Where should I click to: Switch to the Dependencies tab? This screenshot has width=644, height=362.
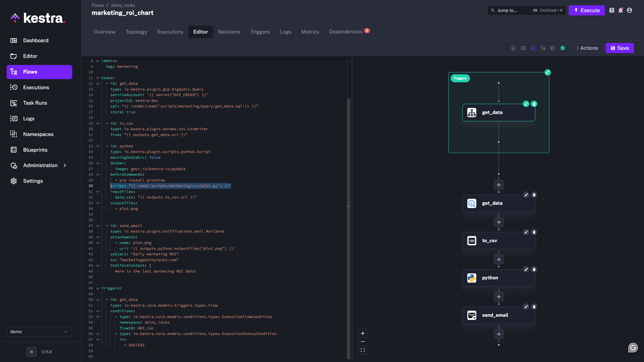point(346,32)
